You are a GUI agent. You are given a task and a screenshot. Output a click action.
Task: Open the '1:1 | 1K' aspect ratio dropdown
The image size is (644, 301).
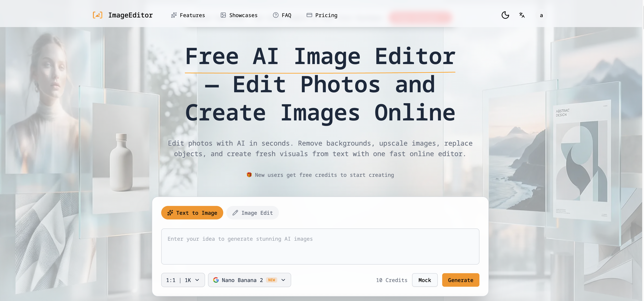coord(183,280)
